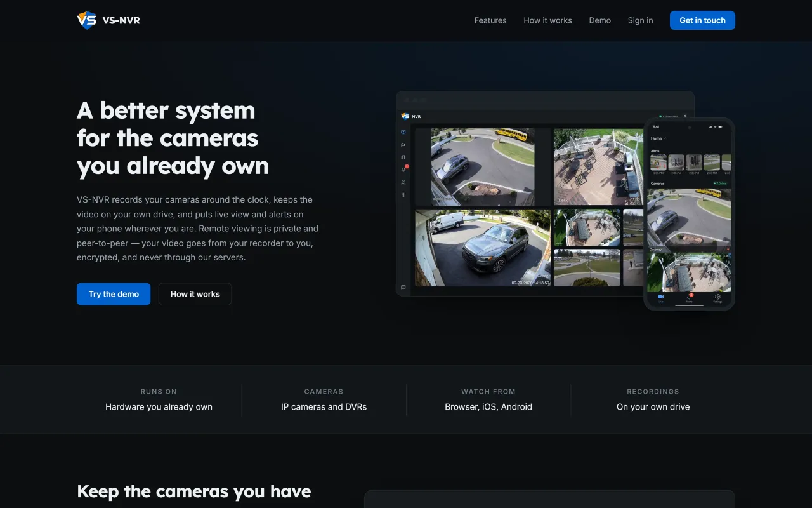Open the recordings film icon in NVR sidebar
The height and width of the screenshot is (508, 812).
click(x=403, y=157)
